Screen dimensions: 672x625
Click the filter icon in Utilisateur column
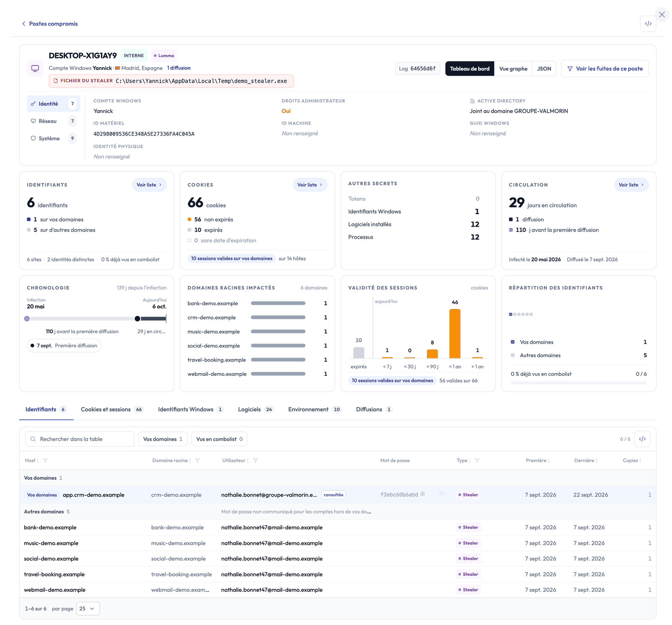[x=255, y=460]
